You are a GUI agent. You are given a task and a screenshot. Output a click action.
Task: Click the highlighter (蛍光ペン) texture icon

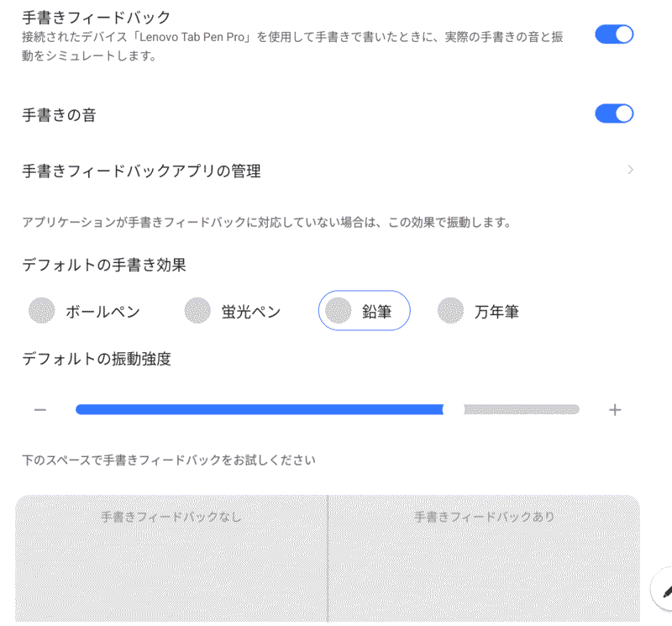(x=197, y=310)
